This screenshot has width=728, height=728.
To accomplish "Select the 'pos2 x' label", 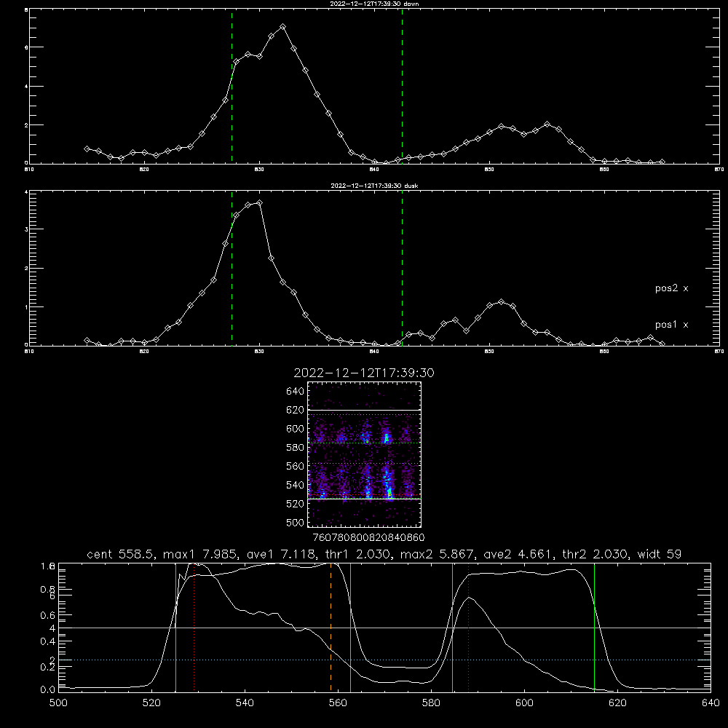I will 671,288.
